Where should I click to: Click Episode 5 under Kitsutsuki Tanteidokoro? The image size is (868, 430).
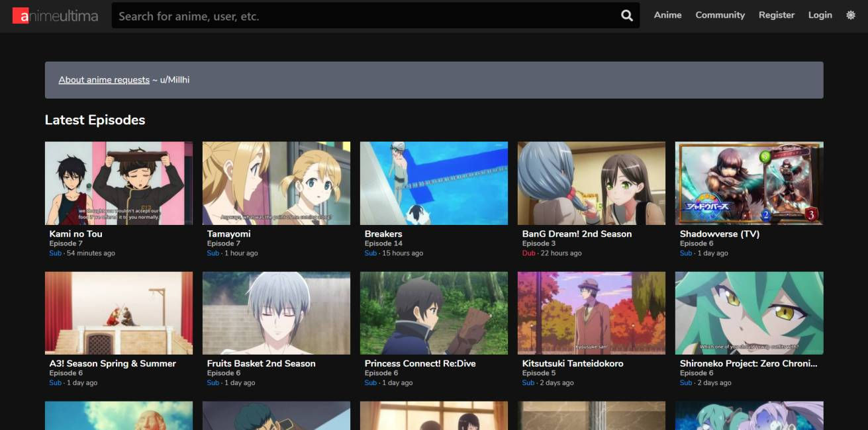point(538,373)
